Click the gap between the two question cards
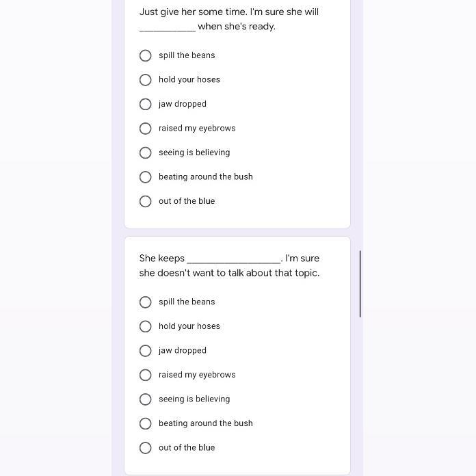The height and width of the screenshot is (476, 476). (x=237, y=233)
